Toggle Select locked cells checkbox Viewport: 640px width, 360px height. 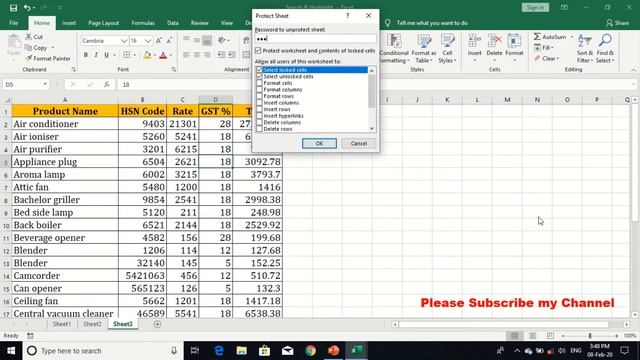point(259,70)
